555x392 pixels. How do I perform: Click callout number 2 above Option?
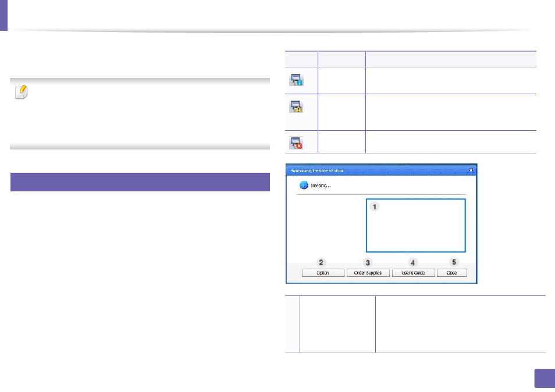point(321,262)
